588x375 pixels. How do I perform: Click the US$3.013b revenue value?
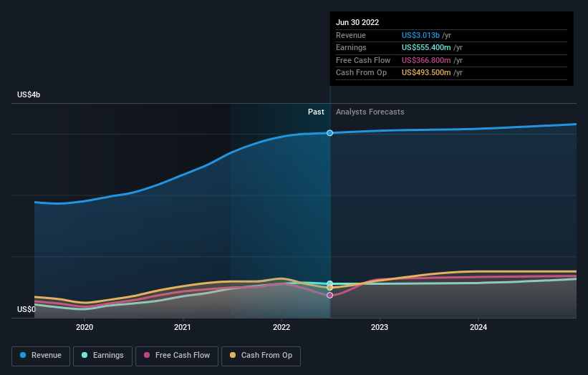click(x=420, y=35)
